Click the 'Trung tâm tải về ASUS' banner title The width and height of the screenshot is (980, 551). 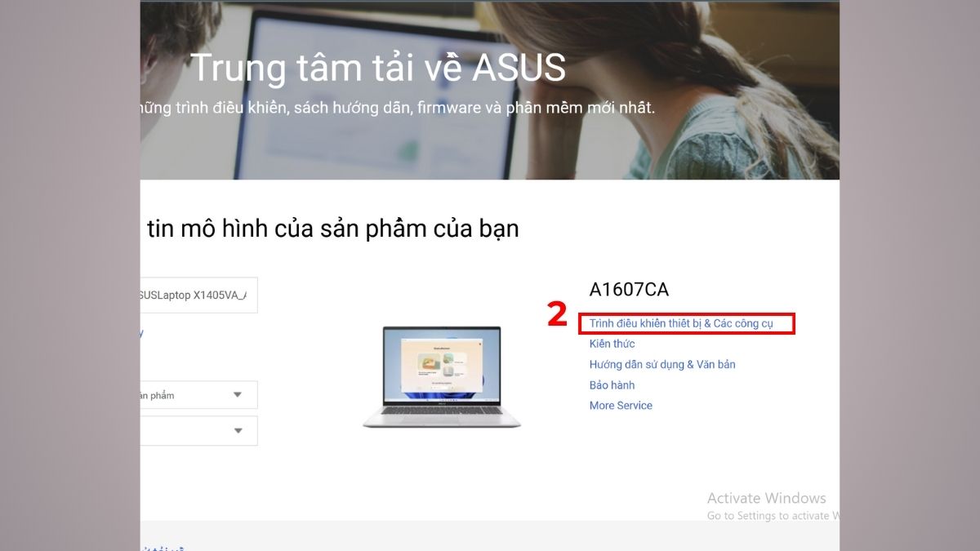[379, 68]
